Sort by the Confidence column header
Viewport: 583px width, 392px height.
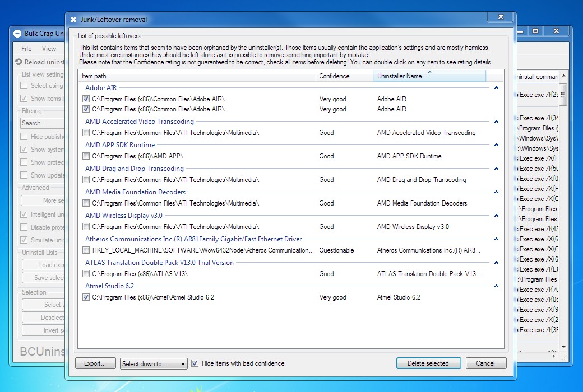tap(344, 76)
